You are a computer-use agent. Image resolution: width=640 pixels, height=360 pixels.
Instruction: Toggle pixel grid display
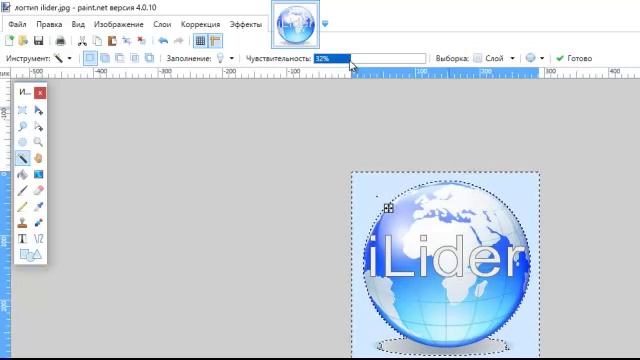(200, 40)
